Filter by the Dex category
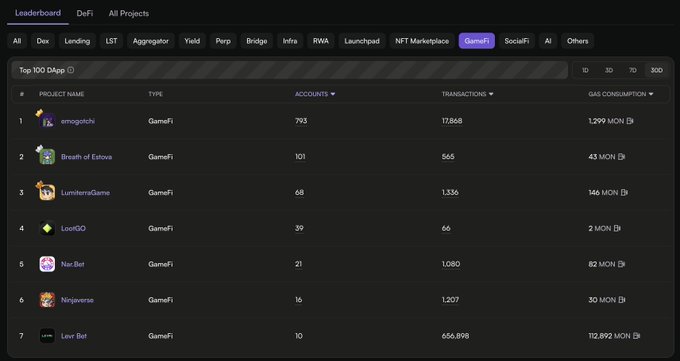The width and height of the screenshot is (680, 361). pyautogui.click(x=42, y=41)
